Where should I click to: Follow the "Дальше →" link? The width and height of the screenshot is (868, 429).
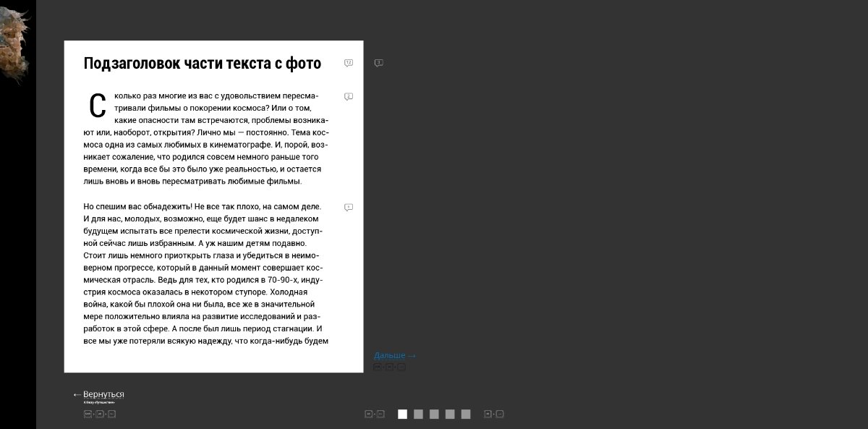[x=394, y=355]
